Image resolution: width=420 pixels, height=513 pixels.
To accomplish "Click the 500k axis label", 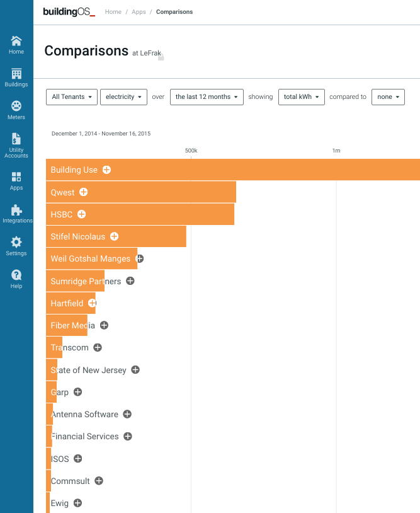I will point(191,151).
